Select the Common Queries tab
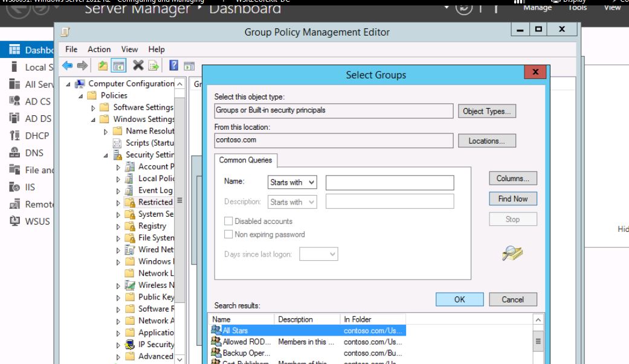 coord(245,160)
